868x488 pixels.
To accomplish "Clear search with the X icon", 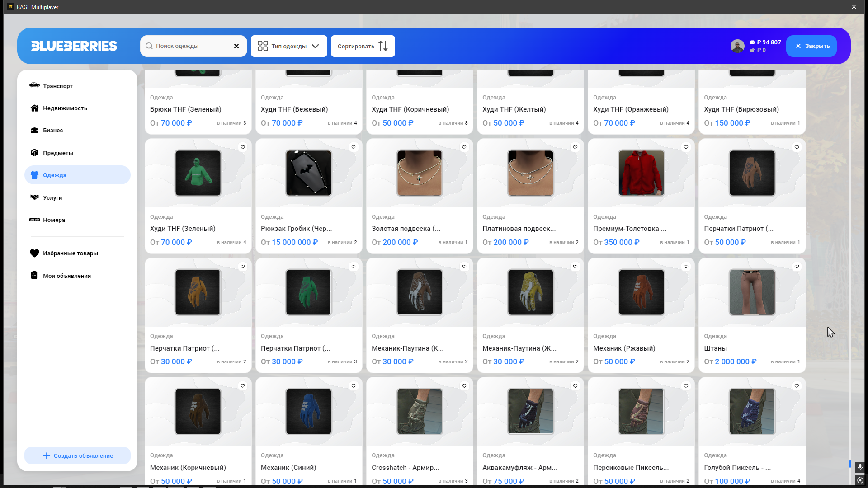I will pyautogui.click(x=236, y=46).
